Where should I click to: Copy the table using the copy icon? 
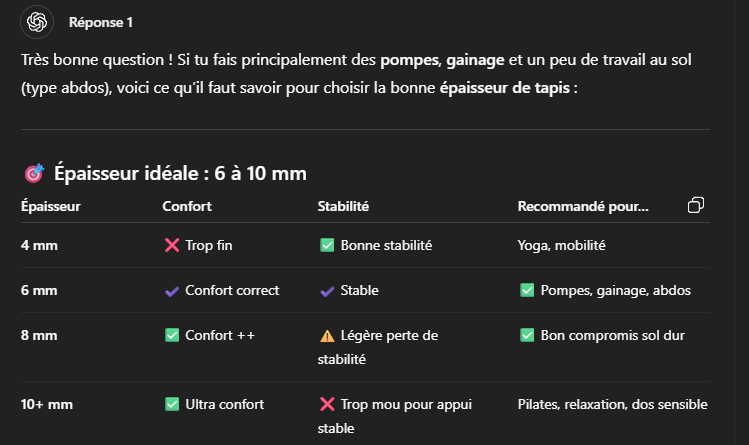pyautogui.click(x=696, y=205)
